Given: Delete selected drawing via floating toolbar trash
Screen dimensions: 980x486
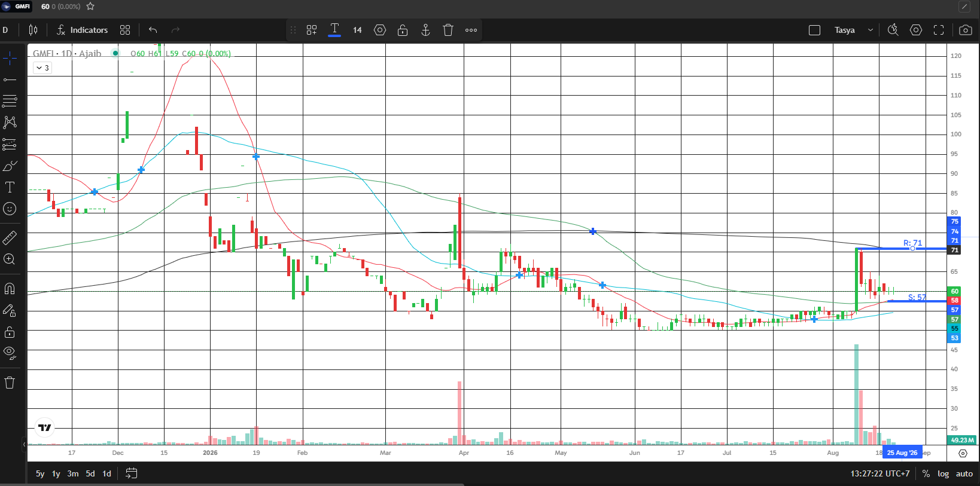Looking at the screenshot, I should pos(448,30).
